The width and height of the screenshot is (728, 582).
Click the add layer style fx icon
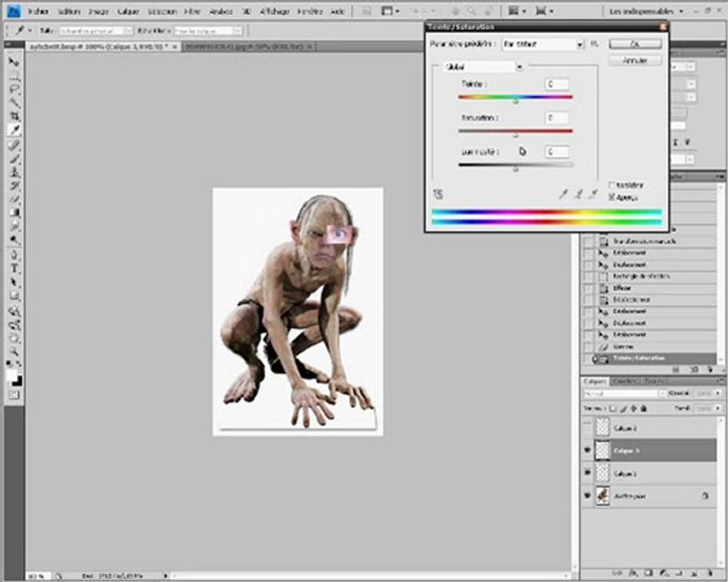click(633, 574)
